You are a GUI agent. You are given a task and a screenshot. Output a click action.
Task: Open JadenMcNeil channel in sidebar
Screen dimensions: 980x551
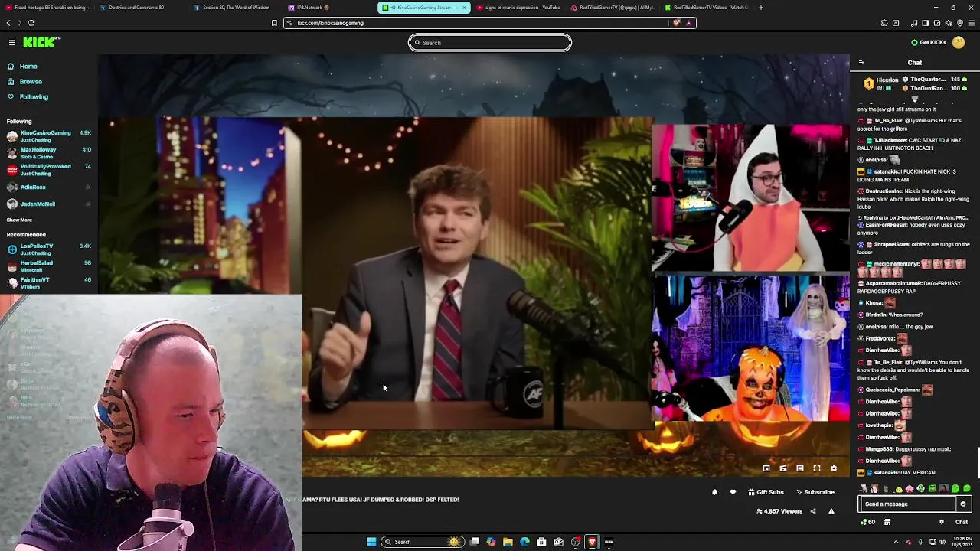49,204
